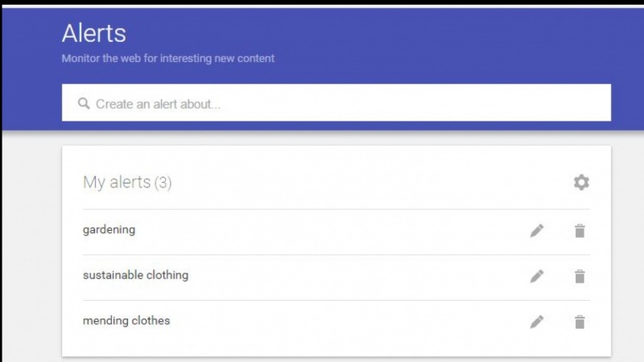Screen dimensions: 644x362
Task: Focus the "Create an alert about..." field
Action: click(336, 103)
